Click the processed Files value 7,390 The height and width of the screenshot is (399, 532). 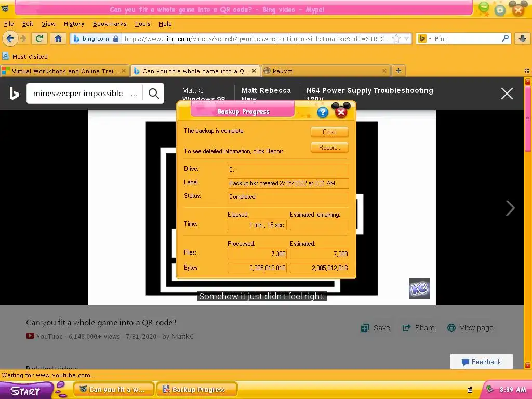pyautogui.click(x=257, y=254)
